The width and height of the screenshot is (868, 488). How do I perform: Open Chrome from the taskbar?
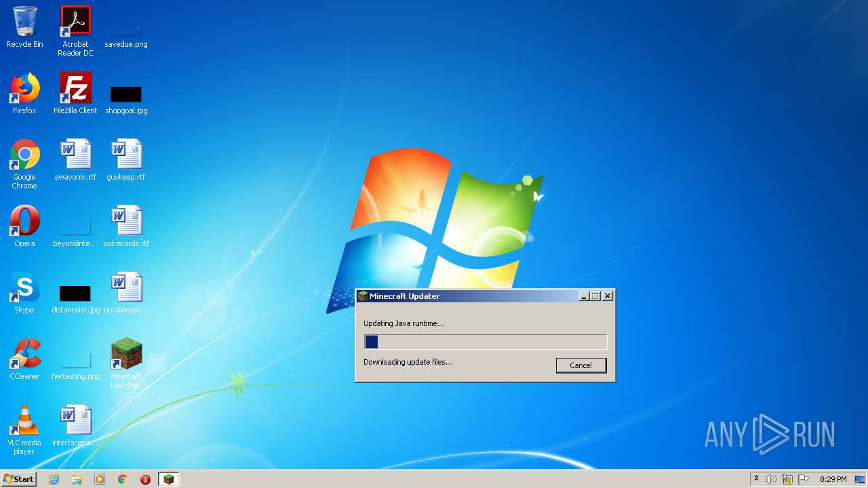(123, 479)
